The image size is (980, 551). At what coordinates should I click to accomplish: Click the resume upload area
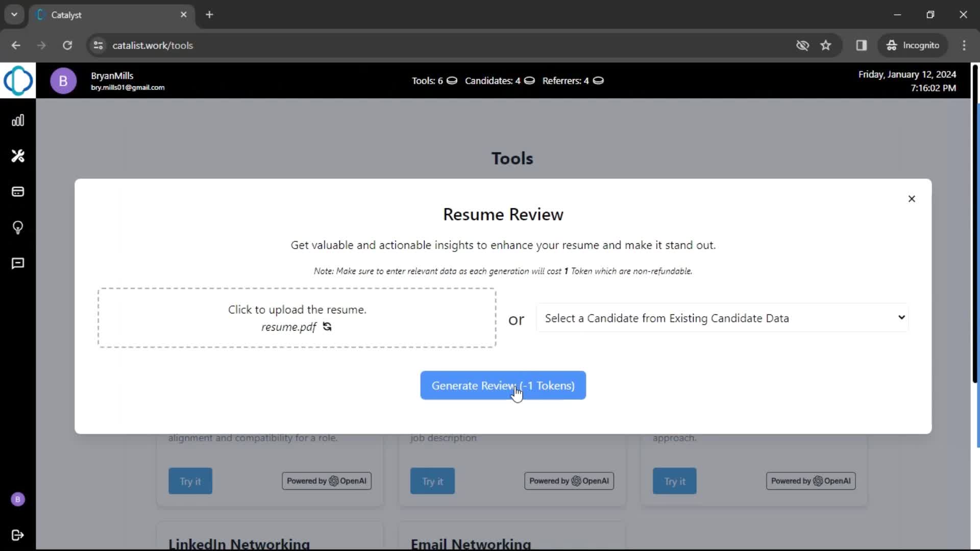click(x=297, y=317)
